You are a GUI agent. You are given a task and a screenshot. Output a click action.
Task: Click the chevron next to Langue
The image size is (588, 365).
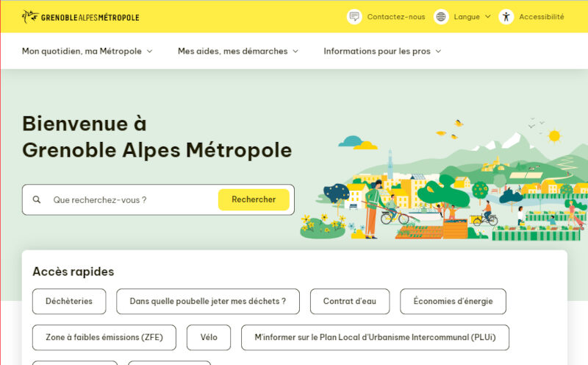[487, 16]
